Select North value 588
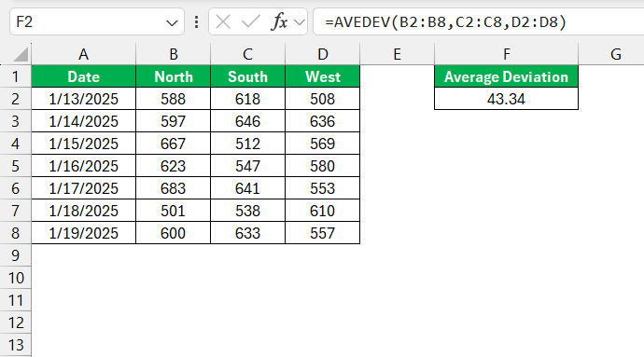This screenshot has height=357, width=644. (173, 99)
